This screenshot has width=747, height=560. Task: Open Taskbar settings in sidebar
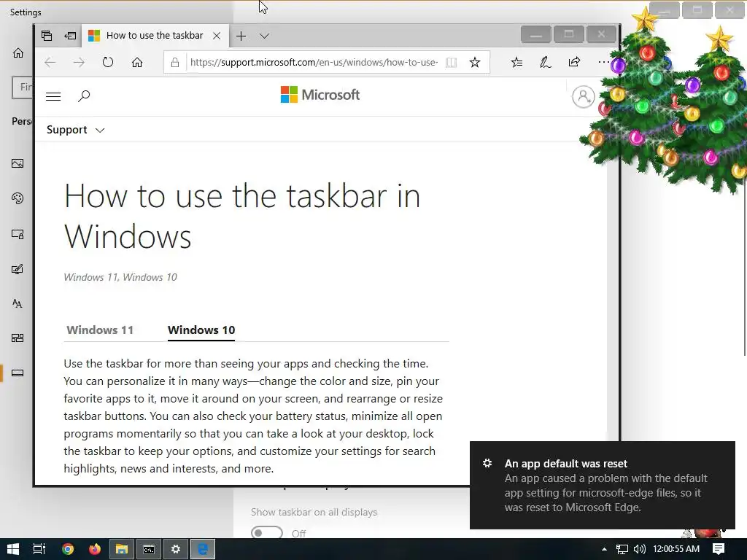tap(18, 373)
